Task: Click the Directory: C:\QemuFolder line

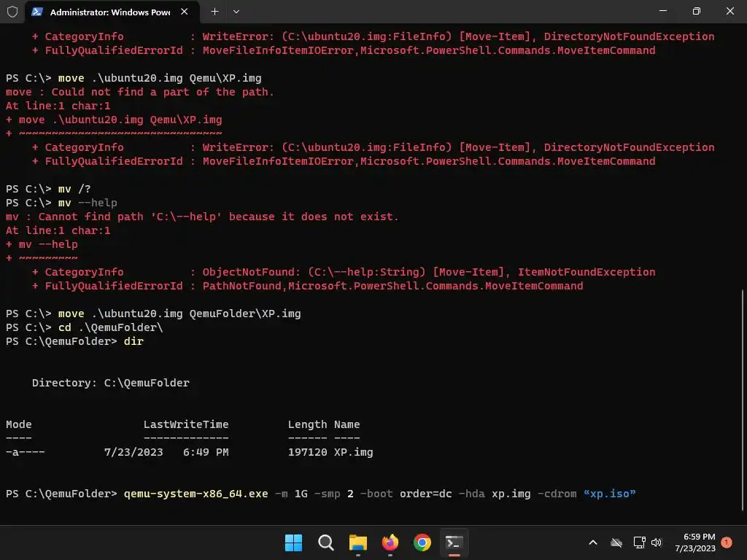Action: 111,383
